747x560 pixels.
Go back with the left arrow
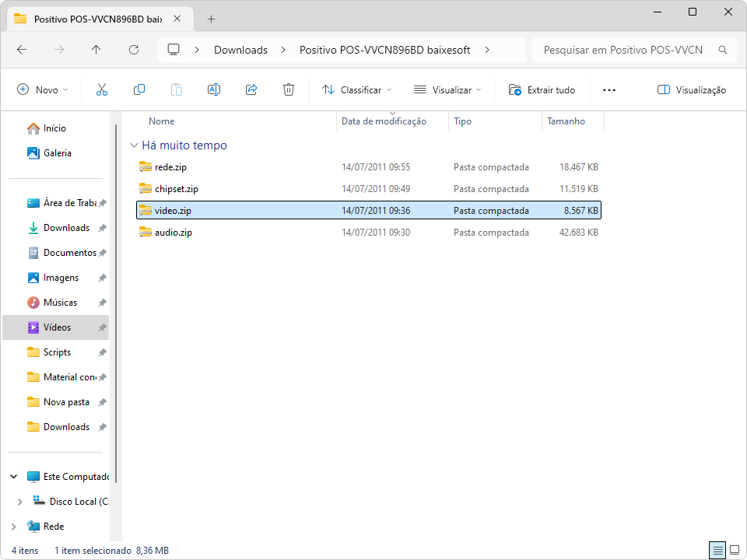[22, 50]
